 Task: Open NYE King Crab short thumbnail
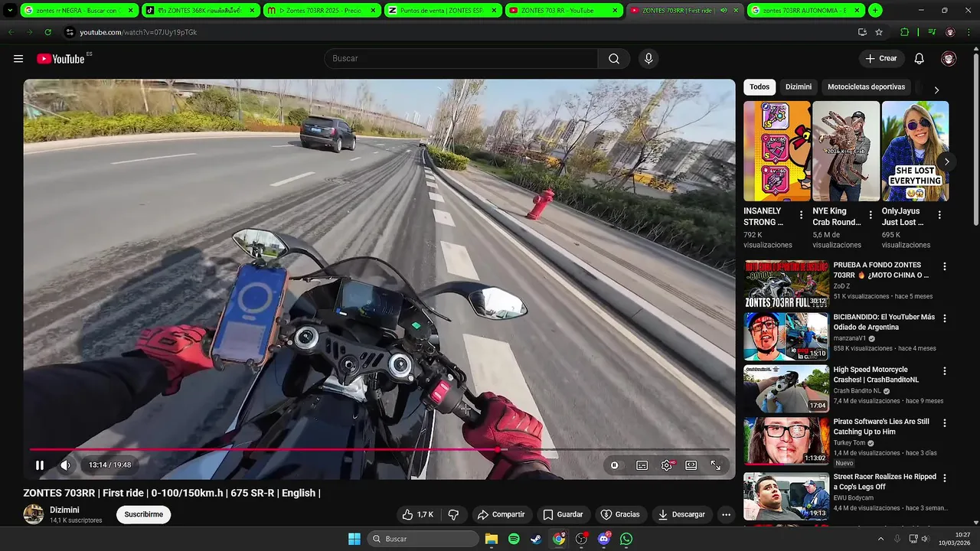(846, 151)
